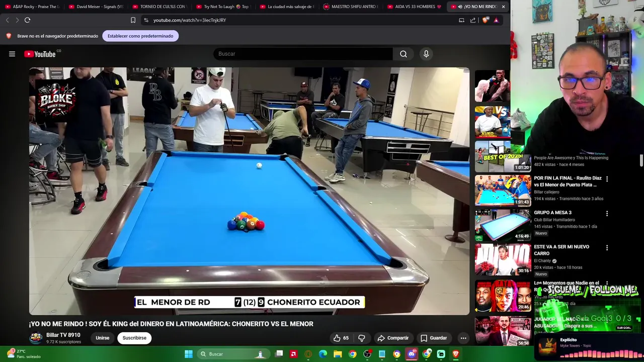Click the Compartir button
The image size is (644, 362).
[x=393, y=338]
